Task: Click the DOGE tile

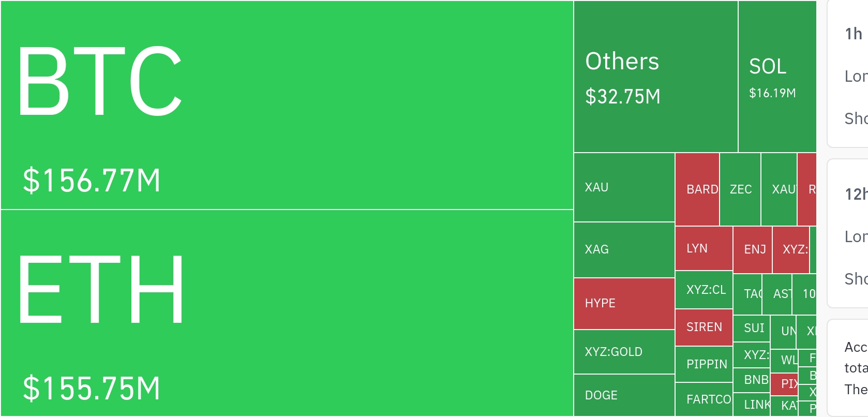Action: (624, 395)
